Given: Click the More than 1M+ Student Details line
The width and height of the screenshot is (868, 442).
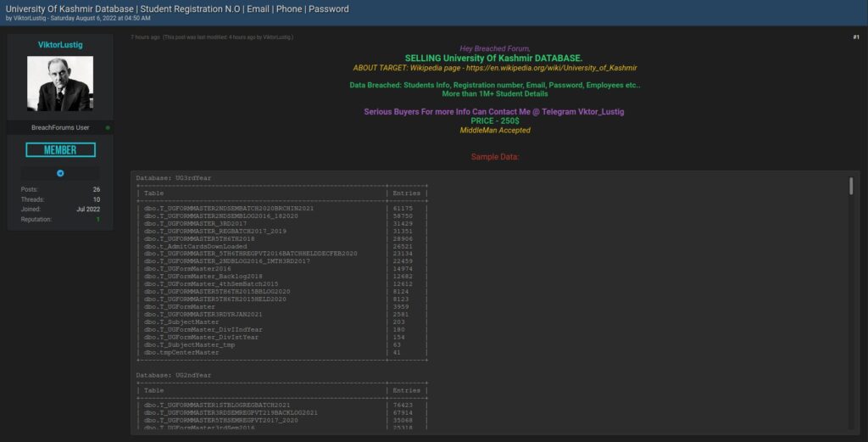Looking at the screenshot, I should pos(495,94).
